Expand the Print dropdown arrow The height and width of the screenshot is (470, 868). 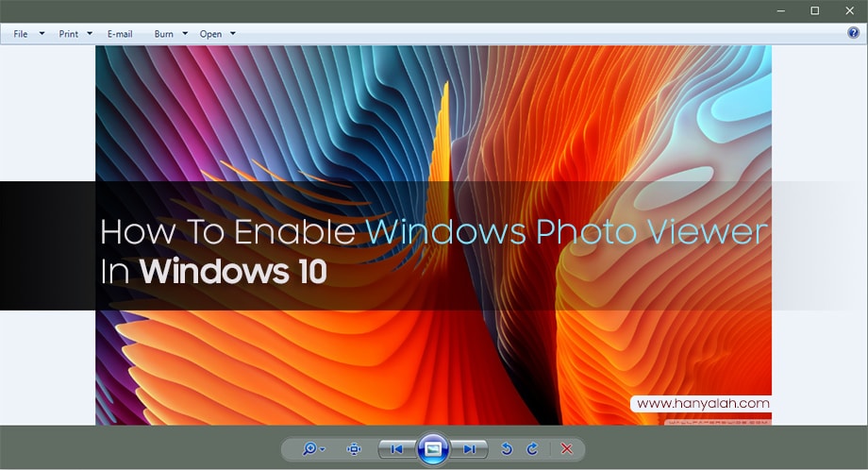click(90, 34)
